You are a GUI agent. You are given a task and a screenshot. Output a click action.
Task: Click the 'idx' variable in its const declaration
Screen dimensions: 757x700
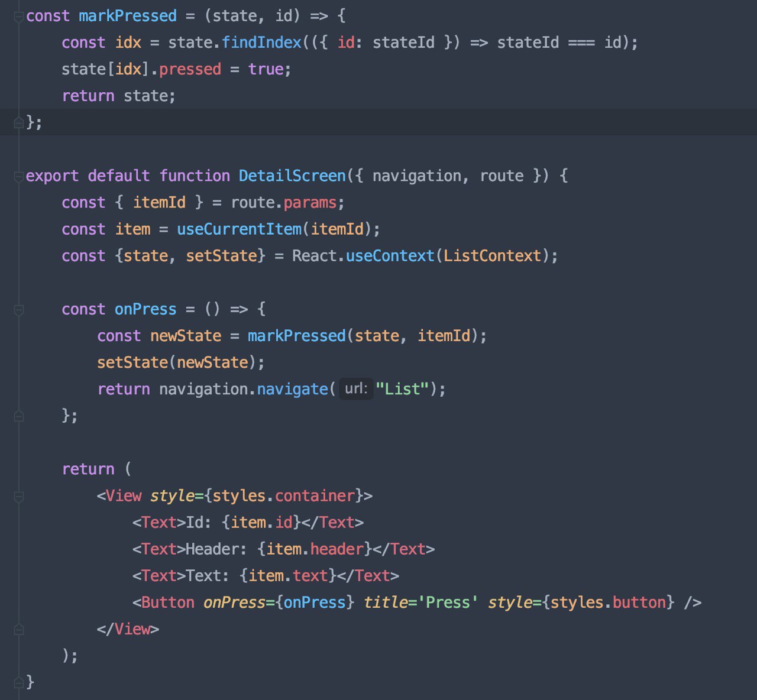128,43
